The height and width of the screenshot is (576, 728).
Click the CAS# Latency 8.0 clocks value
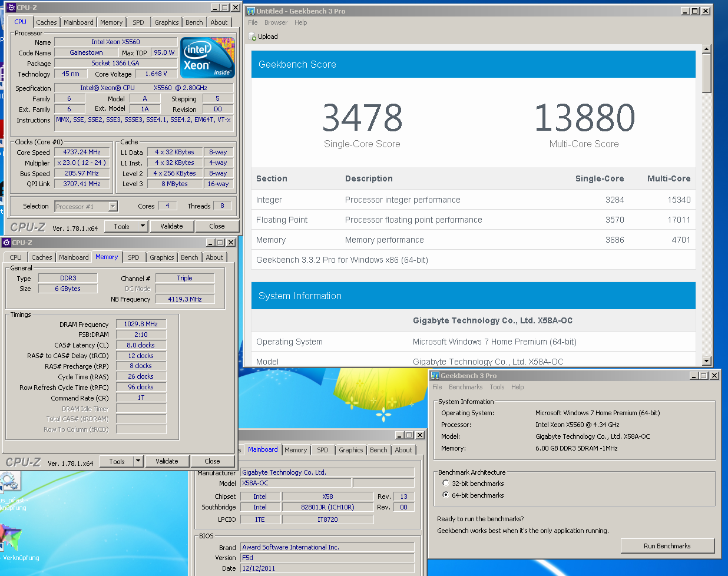141,345
